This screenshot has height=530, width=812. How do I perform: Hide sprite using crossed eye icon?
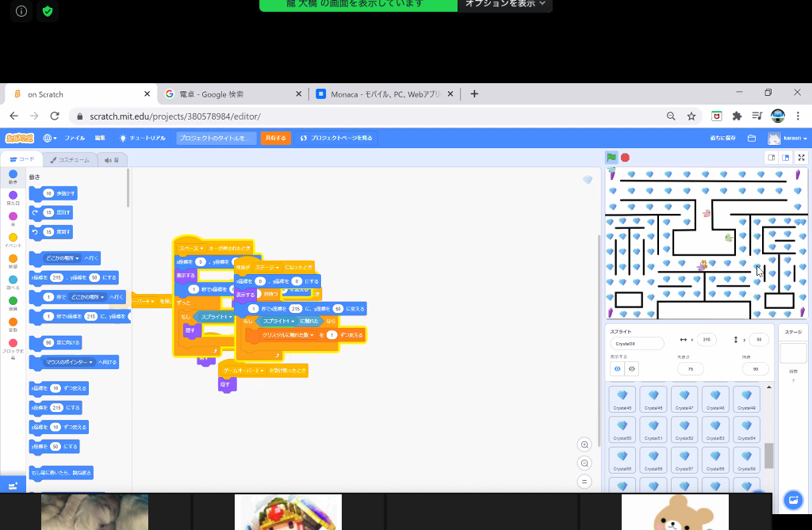[632, 369]
